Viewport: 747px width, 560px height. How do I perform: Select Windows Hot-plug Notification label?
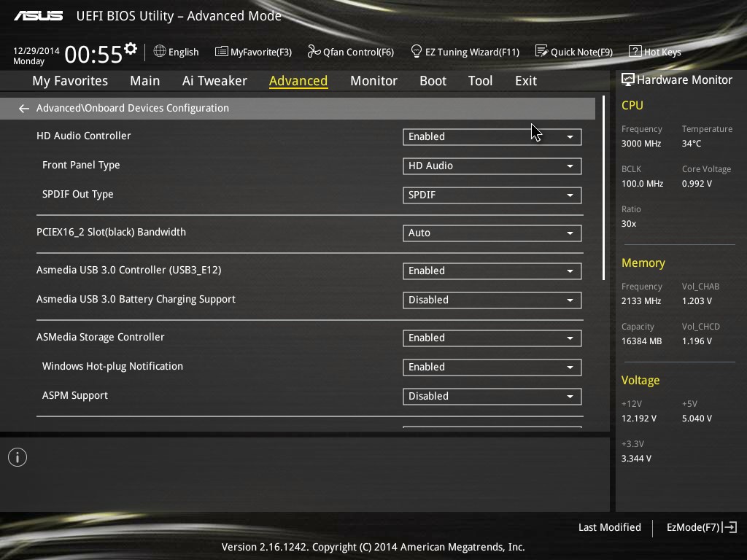click(x=112, y=367)
